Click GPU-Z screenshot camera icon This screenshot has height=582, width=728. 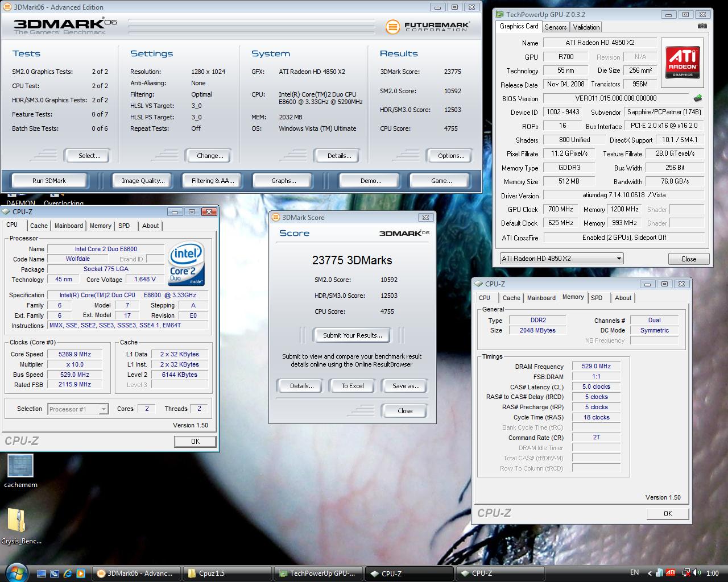click(x=702, y=26)
